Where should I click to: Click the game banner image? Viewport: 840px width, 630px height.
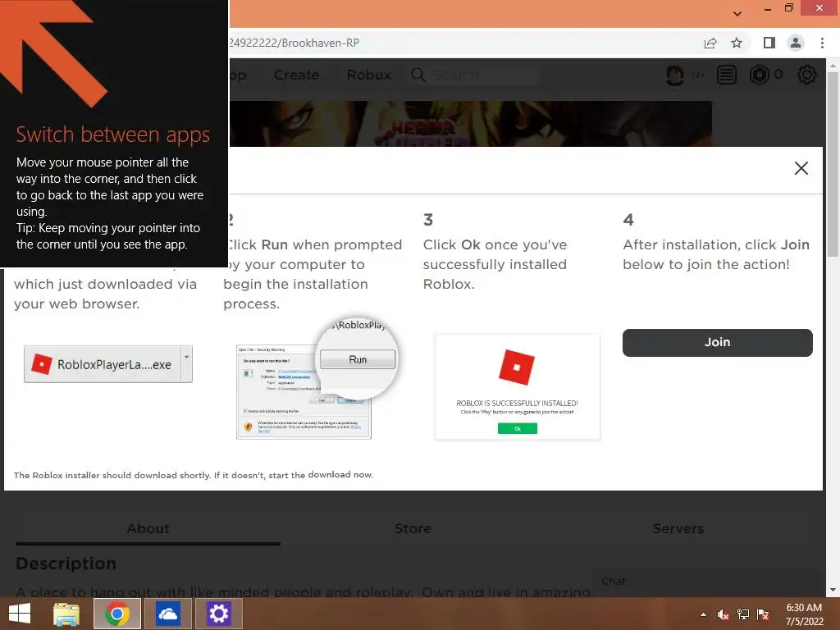pyautogui.click(x=471, y=124)
